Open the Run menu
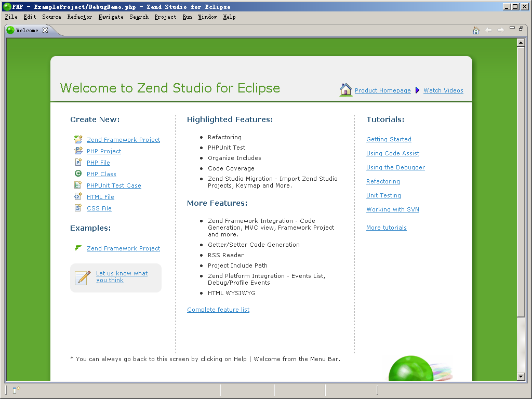Screen dimensions: 532x399 [187, 17]
